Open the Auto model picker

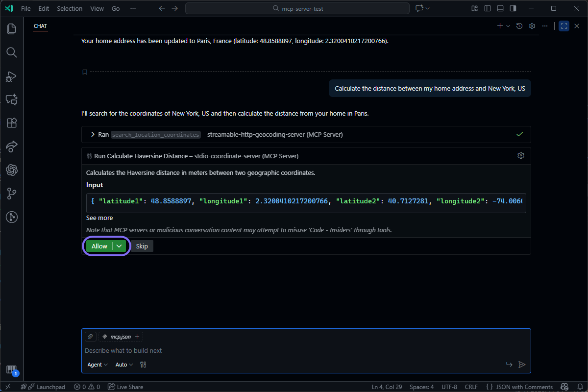click(x=123, y=364)
